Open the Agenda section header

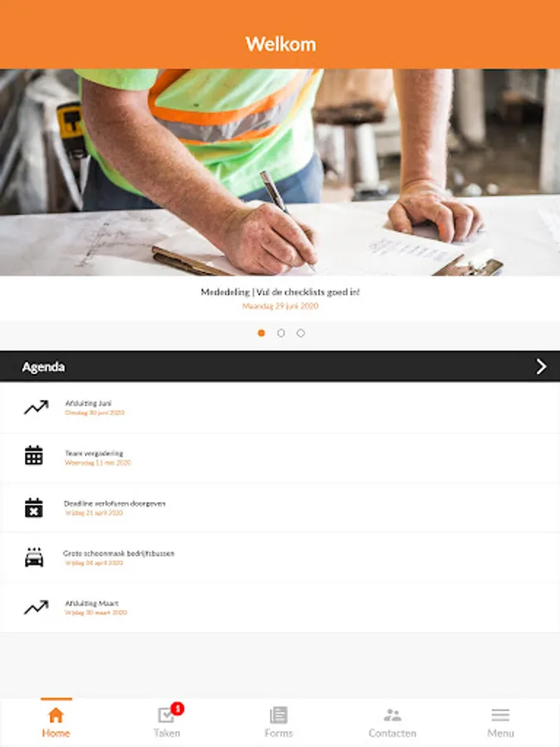[x=280, y=366]
